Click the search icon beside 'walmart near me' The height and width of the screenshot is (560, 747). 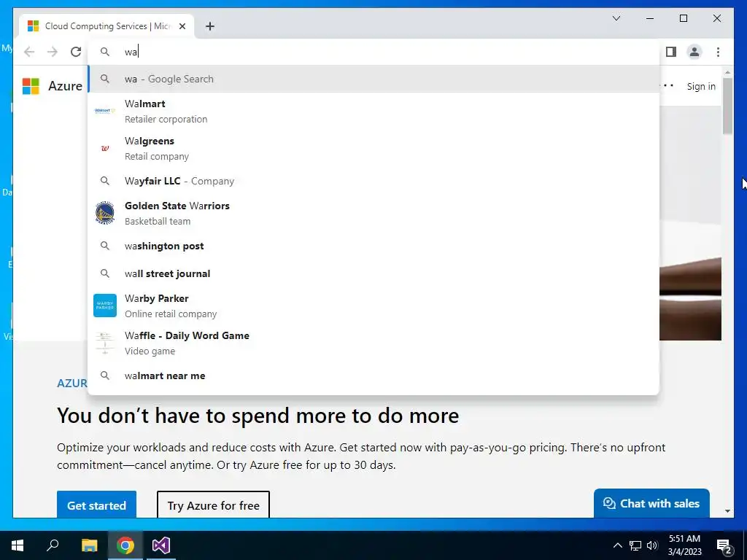click(x=105, y=376)
